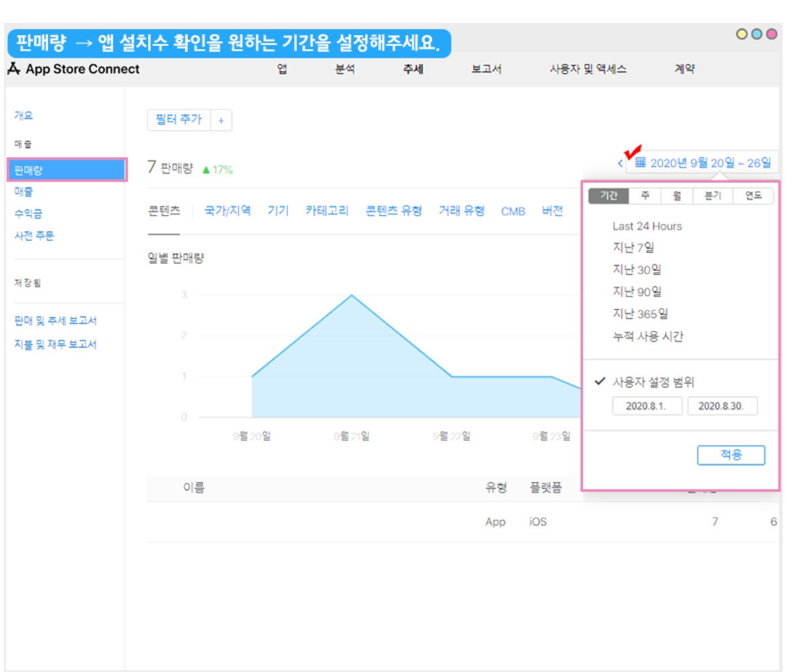Click the plus icon next to 필터 추가
The image size is (786, 672).
click(221, 120)
